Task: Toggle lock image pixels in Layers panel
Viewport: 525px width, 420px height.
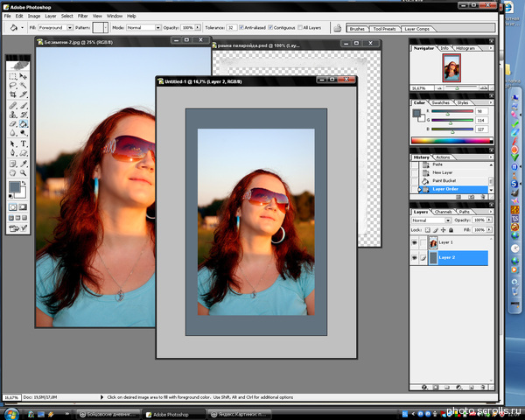Action: coord(436,230)
